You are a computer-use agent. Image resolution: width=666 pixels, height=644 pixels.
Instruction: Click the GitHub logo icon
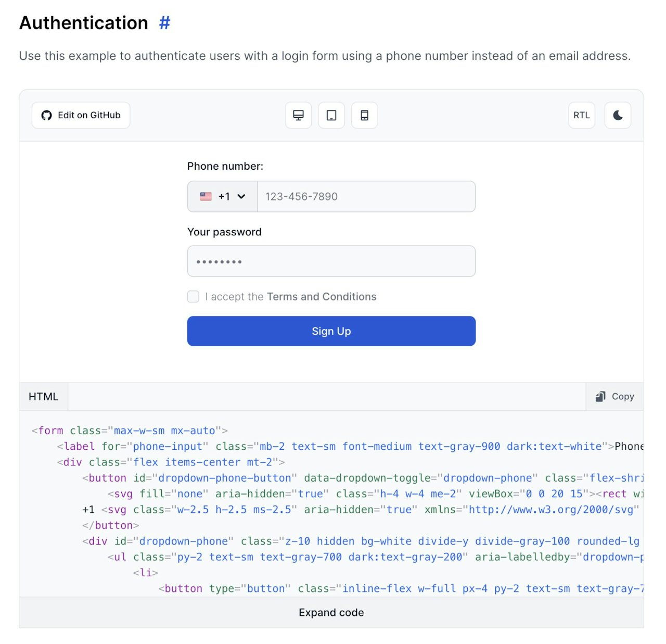(x=47, y=116)
